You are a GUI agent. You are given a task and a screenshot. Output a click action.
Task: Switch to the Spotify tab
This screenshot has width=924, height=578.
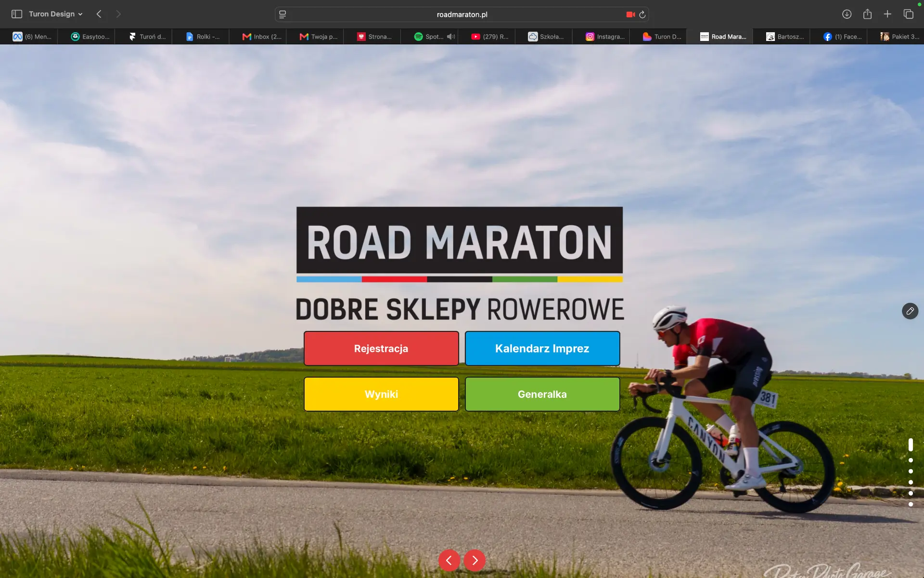(428, 37)
